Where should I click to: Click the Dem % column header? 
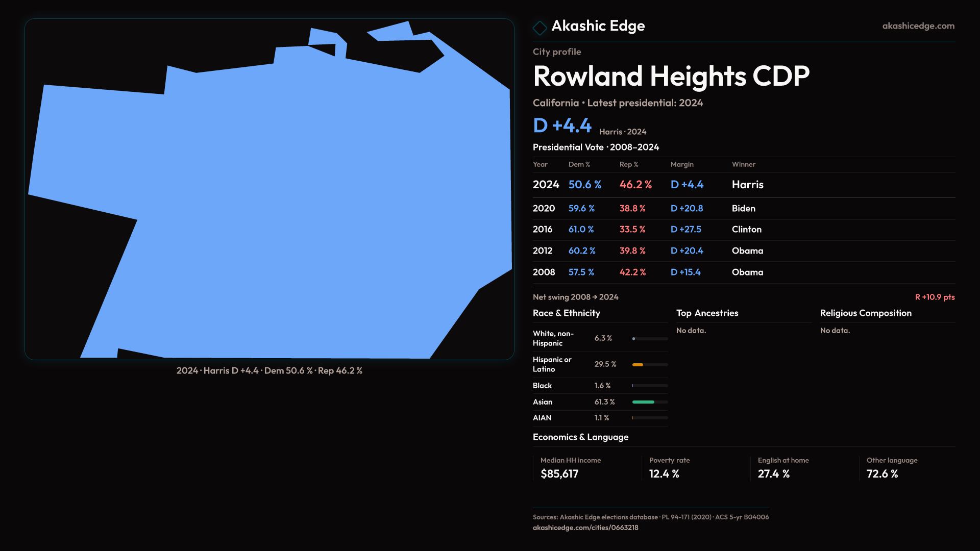(x=579, y=164)
